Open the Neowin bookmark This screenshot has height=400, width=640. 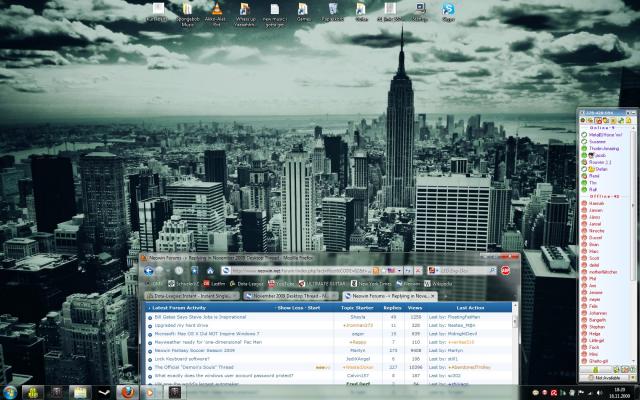pyautogui.click(x=407, y=284)
